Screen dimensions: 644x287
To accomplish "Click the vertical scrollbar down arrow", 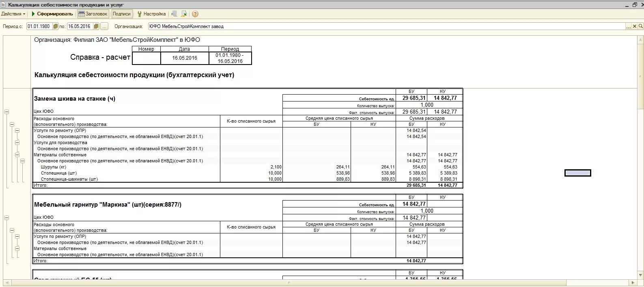I will (x=641, y=276).
